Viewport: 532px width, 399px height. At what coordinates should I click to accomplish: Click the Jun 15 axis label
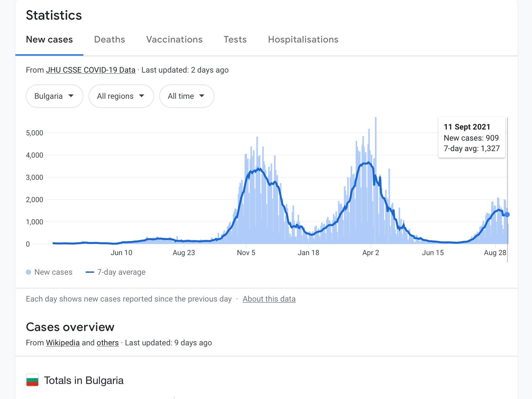click(433, 253)
